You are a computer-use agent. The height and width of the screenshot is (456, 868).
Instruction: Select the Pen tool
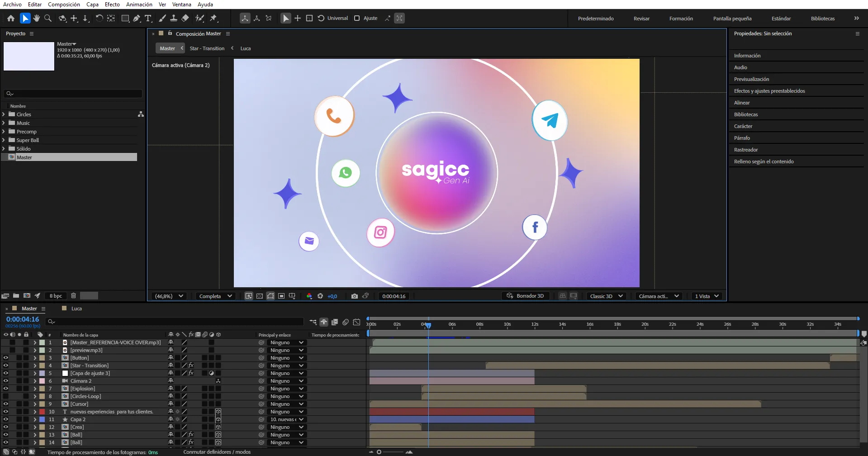[137, 18]
